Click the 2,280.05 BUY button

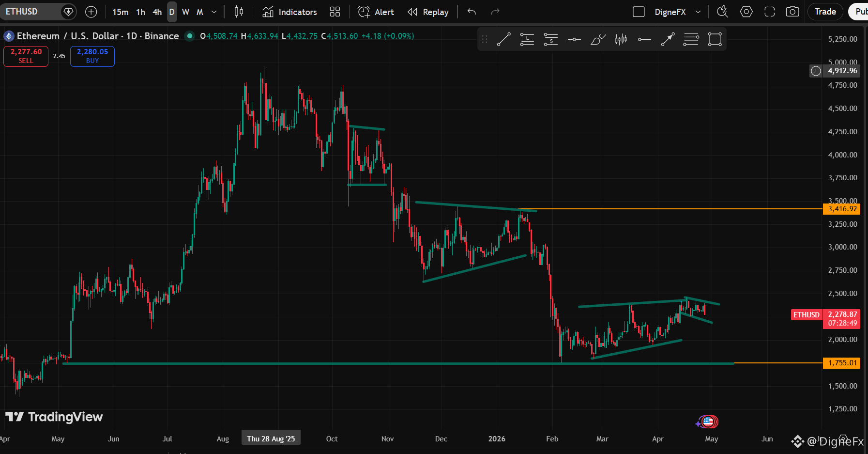pyautogui.click(x=92, y=56)
